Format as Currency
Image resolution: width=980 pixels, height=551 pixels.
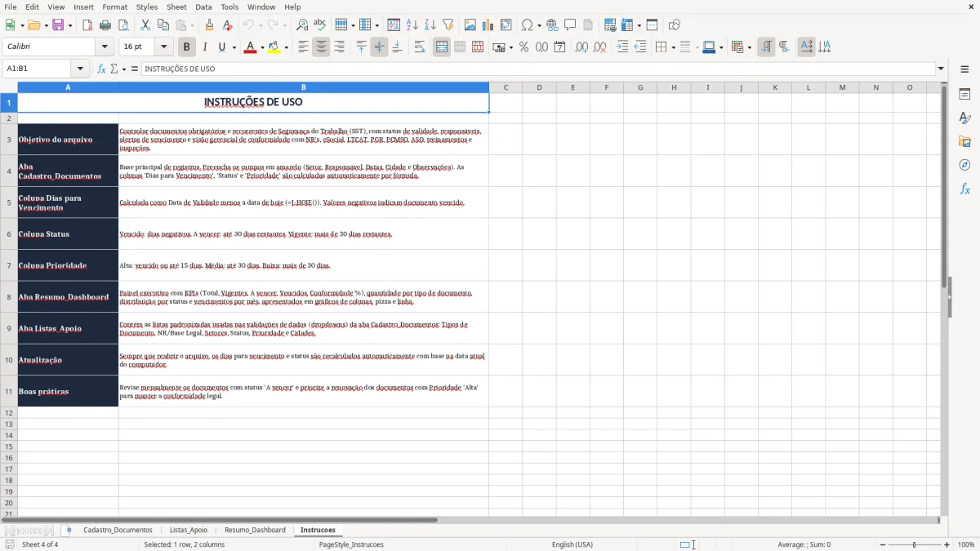[499, 47]
